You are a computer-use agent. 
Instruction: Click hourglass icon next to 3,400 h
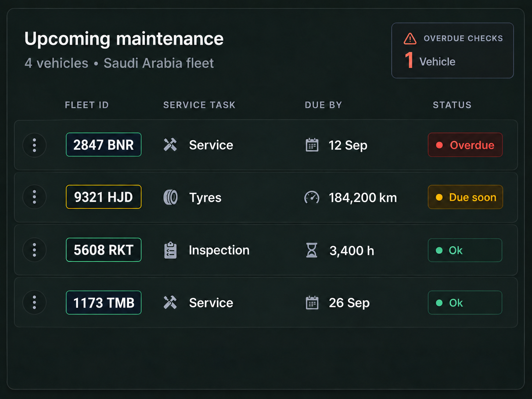[x=312, y=250]
